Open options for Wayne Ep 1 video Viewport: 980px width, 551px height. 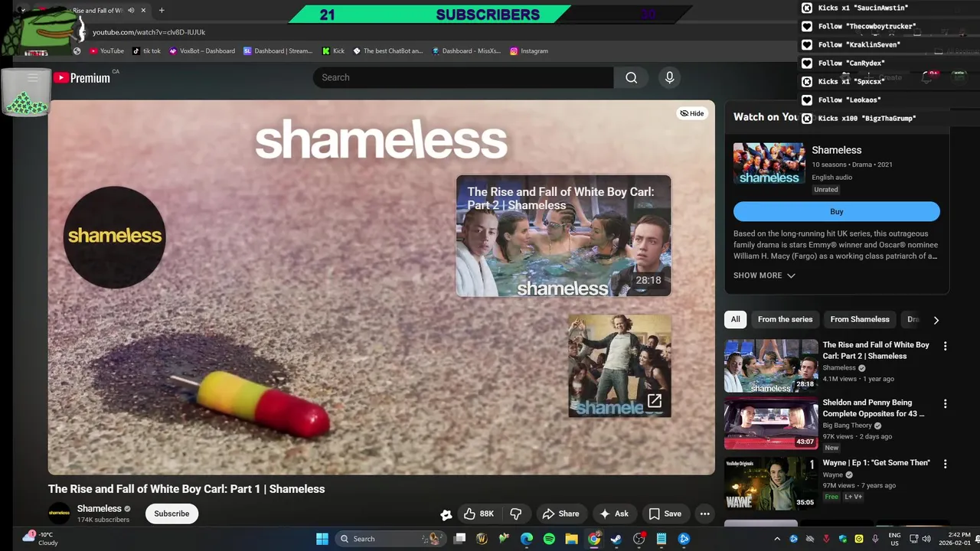pos(945,464)
